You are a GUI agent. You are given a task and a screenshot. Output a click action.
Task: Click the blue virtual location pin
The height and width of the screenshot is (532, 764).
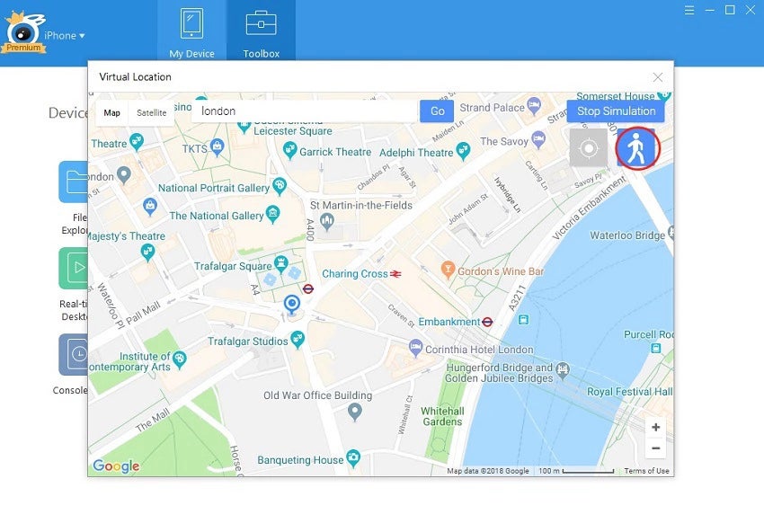tap(292, 305)
